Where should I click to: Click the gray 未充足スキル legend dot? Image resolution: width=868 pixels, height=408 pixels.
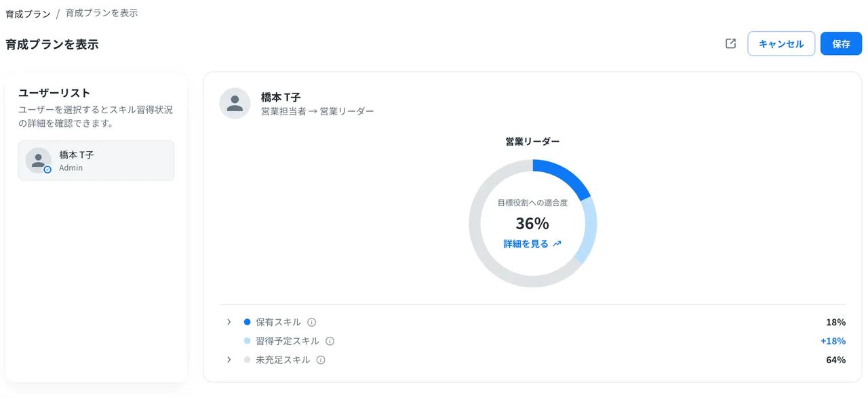(247, 360)
